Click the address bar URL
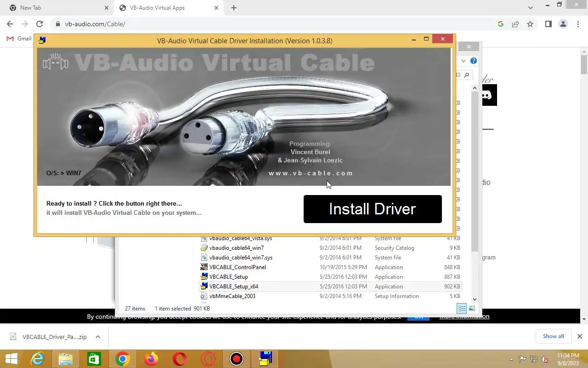Viewport: 588px width, 368px height. [95, 24]
